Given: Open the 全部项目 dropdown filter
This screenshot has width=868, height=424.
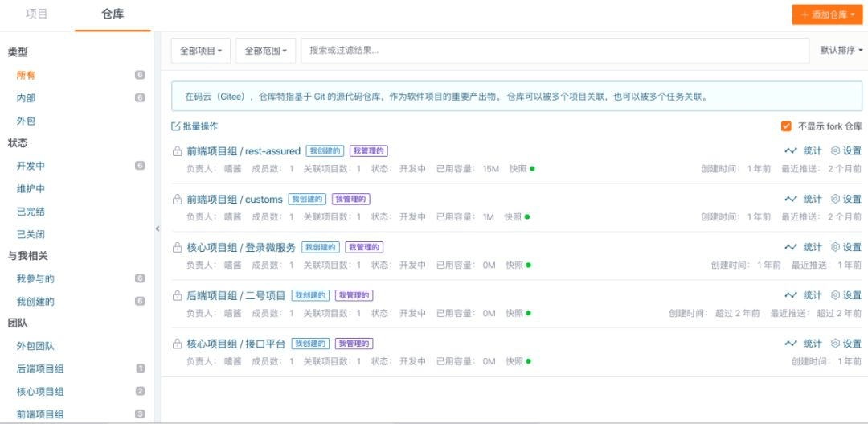Looking at the screenshot, I should 201,51.
